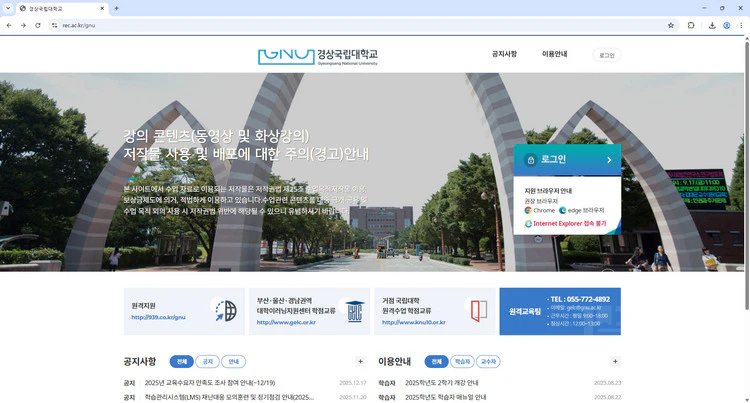Screen dimensions: 750x403
Task: Expand 공지사항 list with plus button
Action: [x=361, y=361]
